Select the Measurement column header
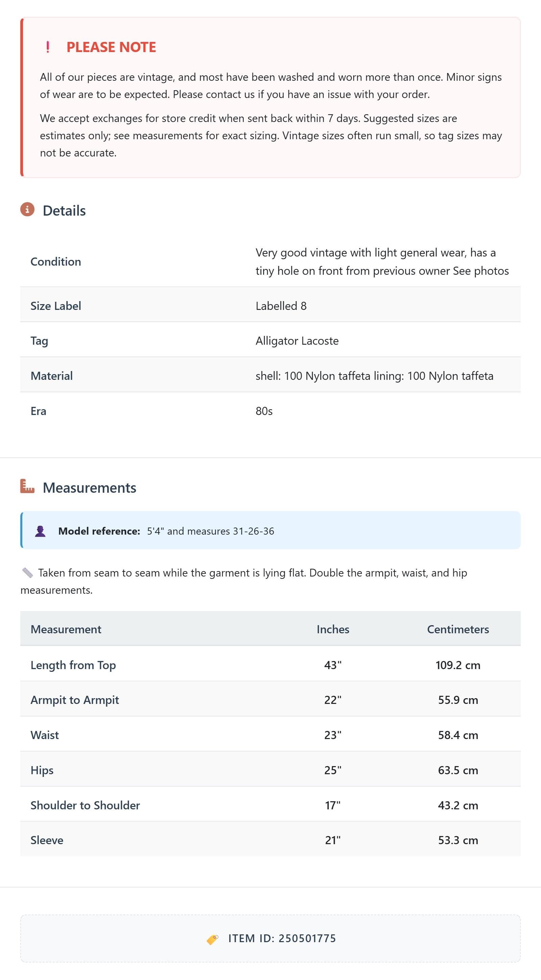 66,629
